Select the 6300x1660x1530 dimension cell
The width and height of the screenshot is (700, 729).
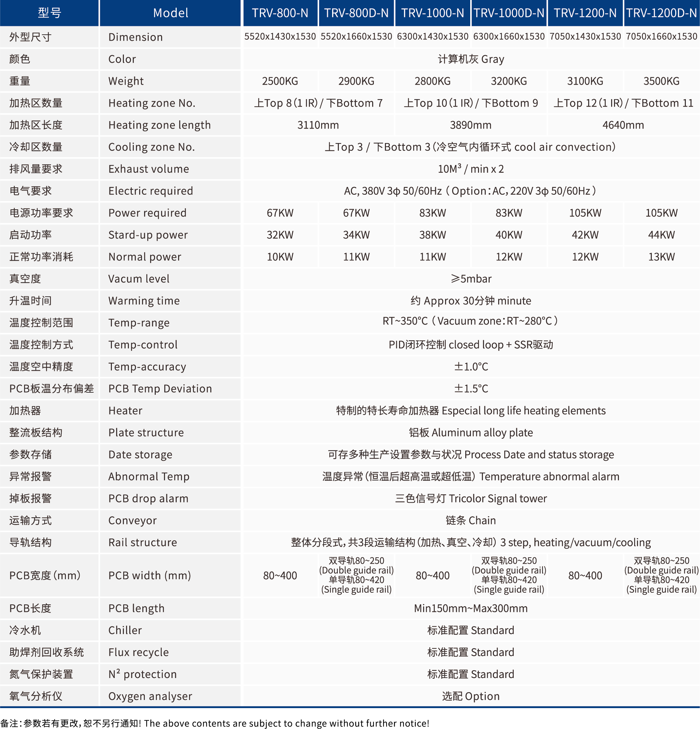coord(509,36)
